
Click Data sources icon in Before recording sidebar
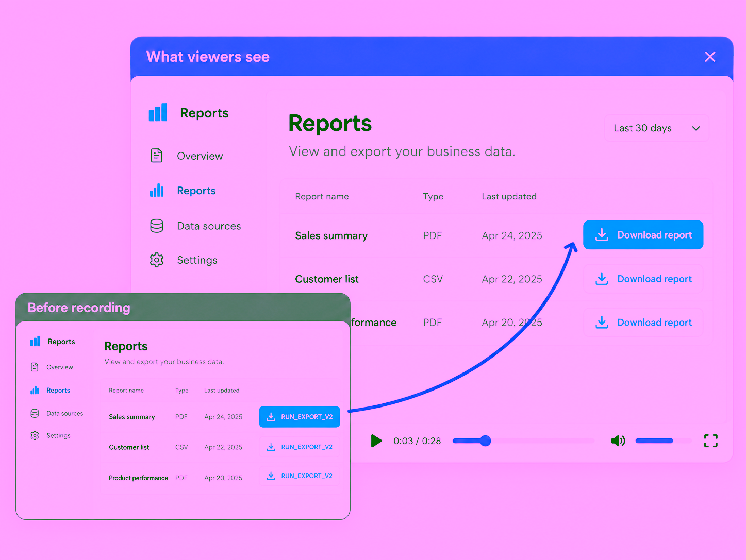(x=35, y=413)
